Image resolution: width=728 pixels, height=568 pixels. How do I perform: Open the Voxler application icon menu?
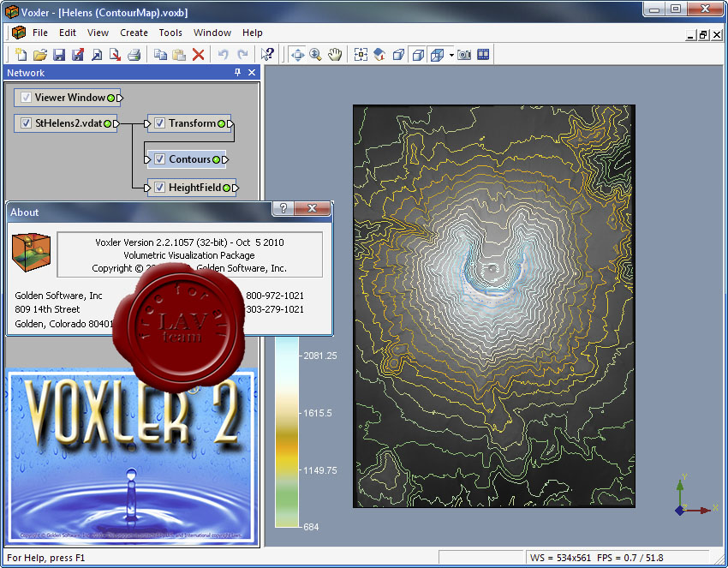coord(19,33)
